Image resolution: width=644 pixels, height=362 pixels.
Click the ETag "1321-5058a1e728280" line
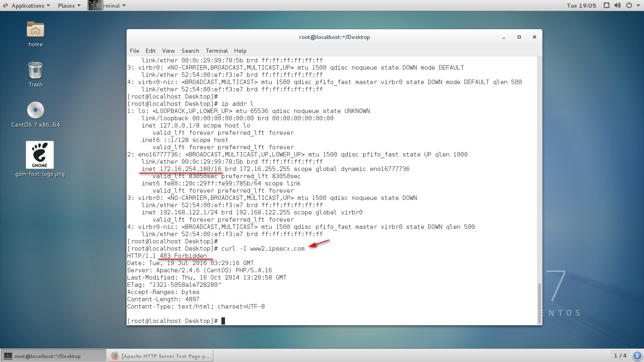coord(174,285)
